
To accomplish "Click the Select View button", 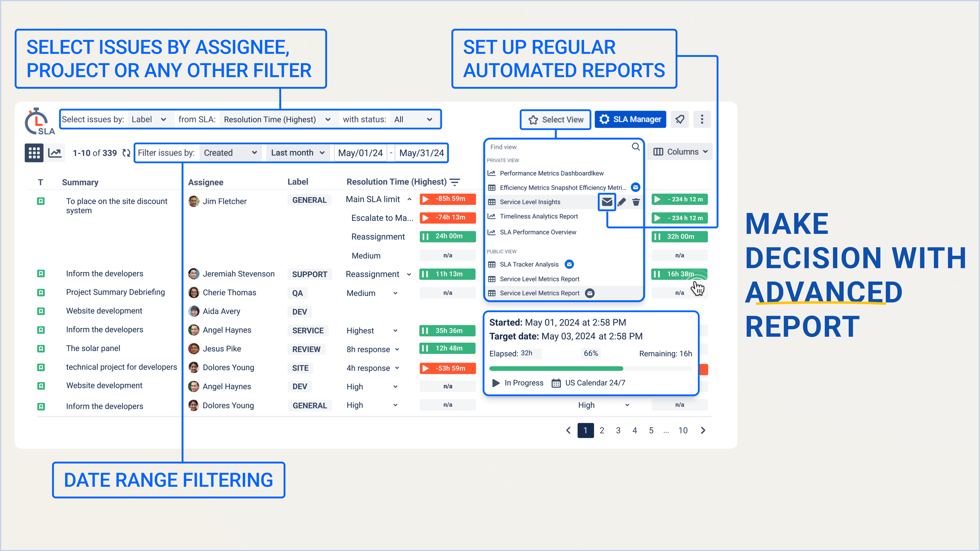I will pos(555,120).
